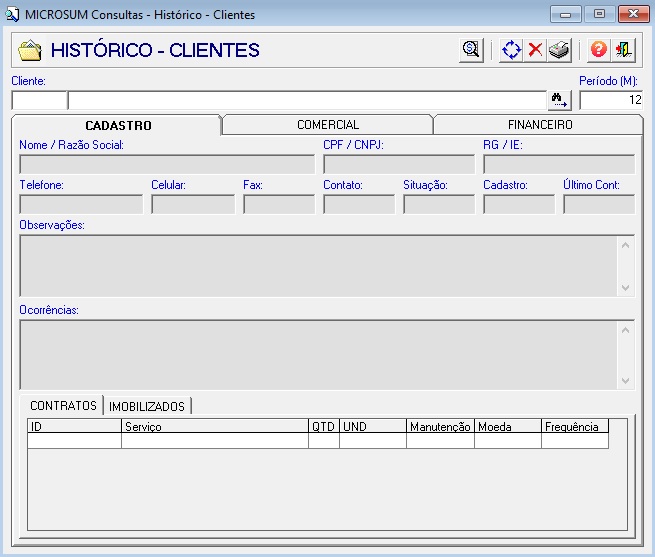The width and height of the screenshot is (655, 557).
Task: Switch to the COMERCIAL tab
Action: [328, 125]
